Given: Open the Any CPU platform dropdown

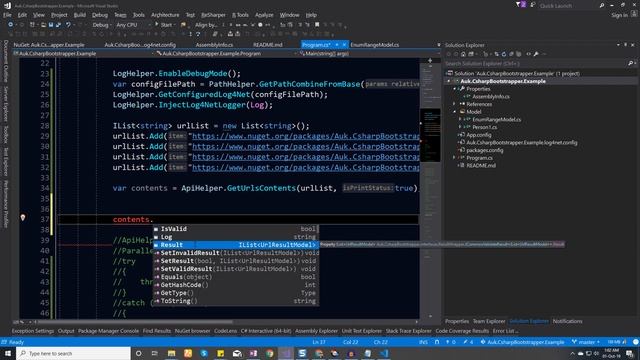Looking at the screenshot, I should pos(133,25).
